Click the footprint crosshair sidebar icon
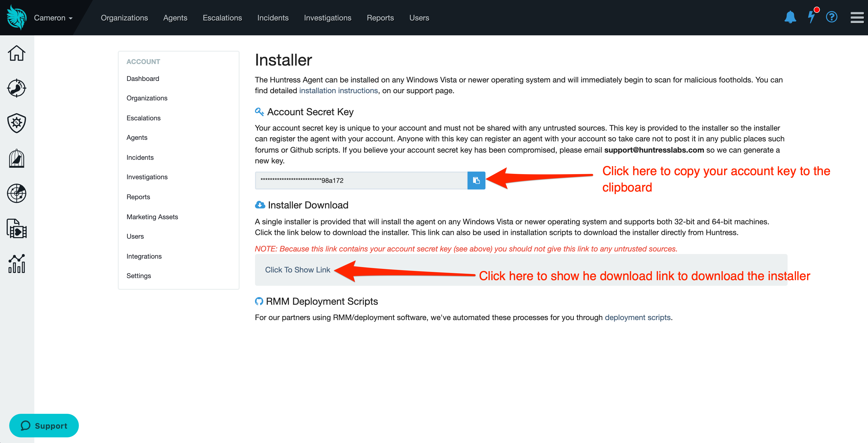The width and height of the screenshot is (868, 443). [x=16, y=88]
